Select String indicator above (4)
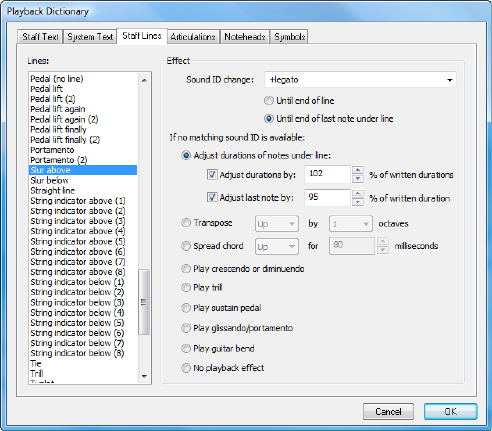The width and height of the screenshot is (492, 431). point(83,231)
